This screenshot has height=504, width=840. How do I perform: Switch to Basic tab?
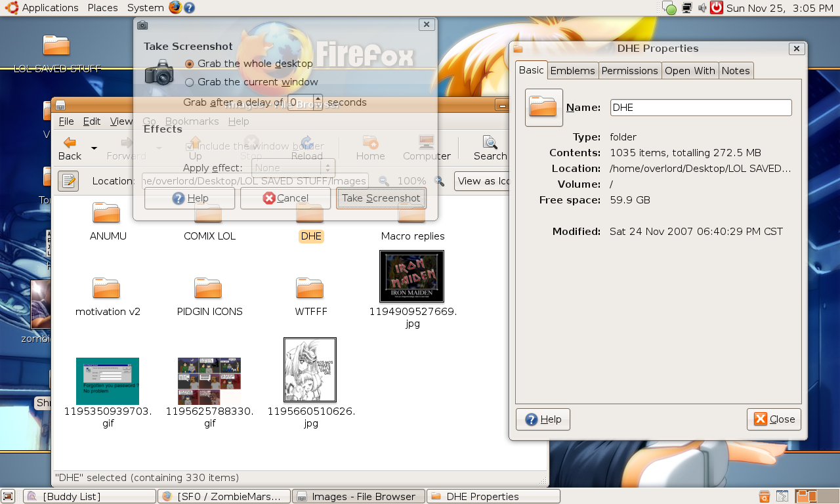click(532, 70)
